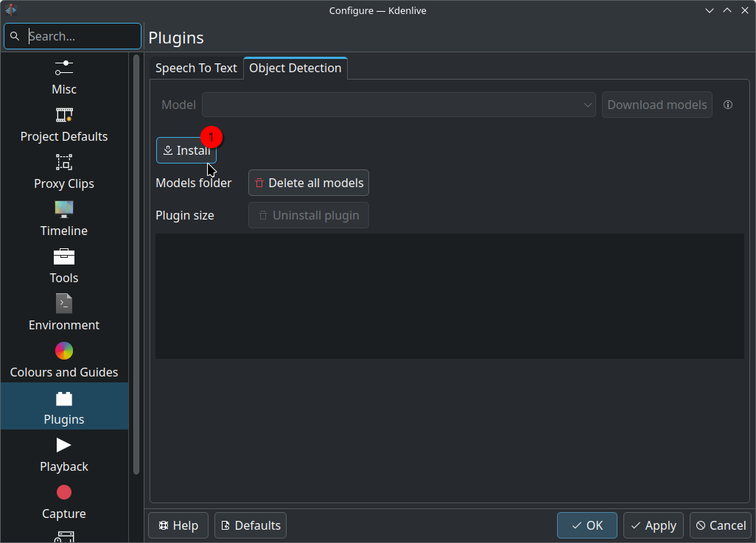The image size is (756, 543).
Task: Open Proxy Clips settings icon
Action: point(64,162)
